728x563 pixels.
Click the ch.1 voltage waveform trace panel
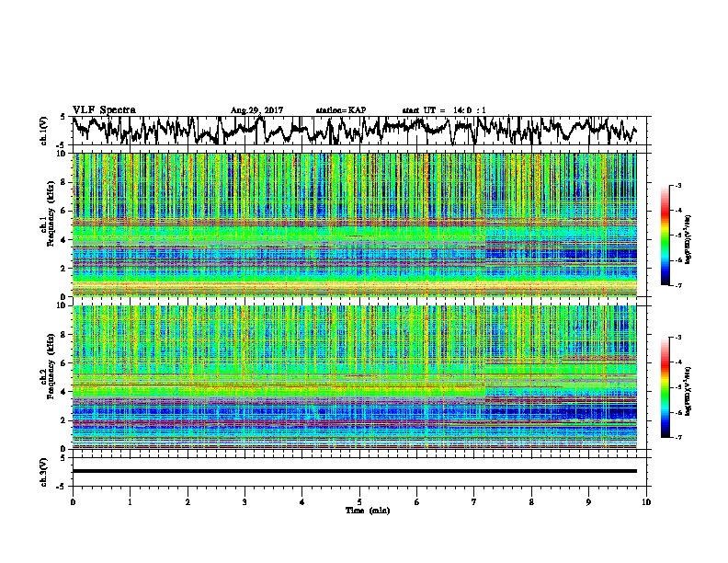click(x=359, y=131)
